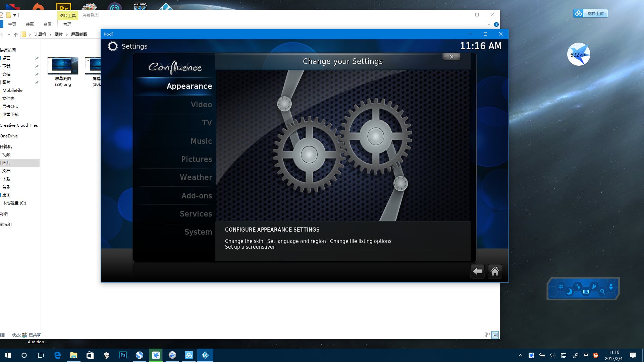Select the System settings category
The image size is (644, 362).
[198, 232]
